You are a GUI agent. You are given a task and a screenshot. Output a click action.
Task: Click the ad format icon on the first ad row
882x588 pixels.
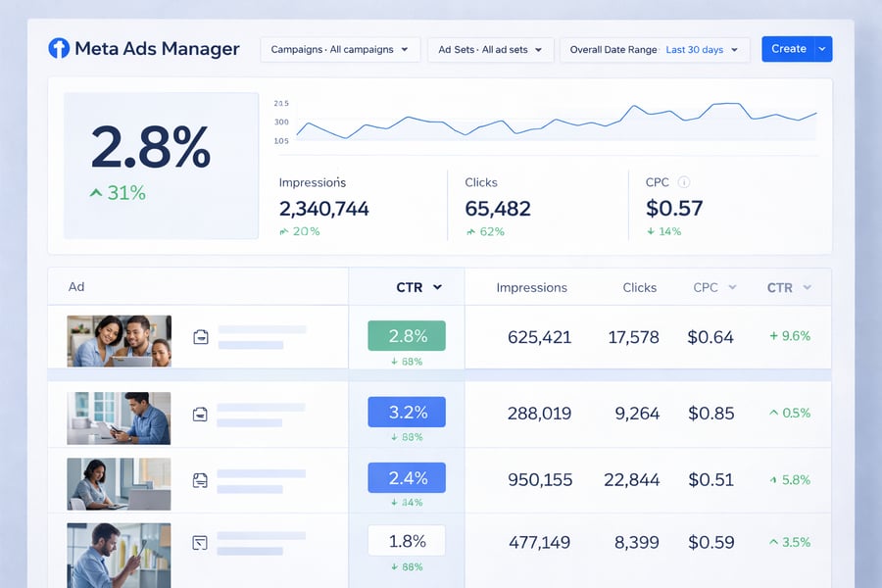[x=200, y=335]
